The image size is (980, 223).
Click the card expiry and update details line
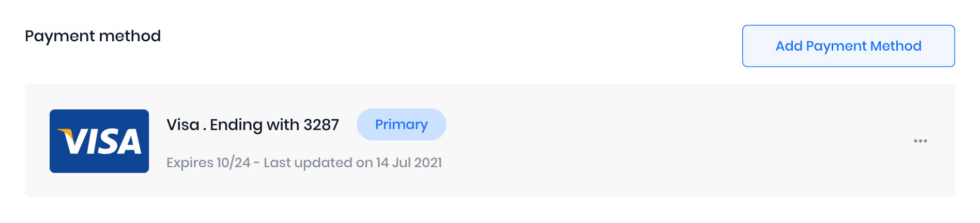point(304,163)
